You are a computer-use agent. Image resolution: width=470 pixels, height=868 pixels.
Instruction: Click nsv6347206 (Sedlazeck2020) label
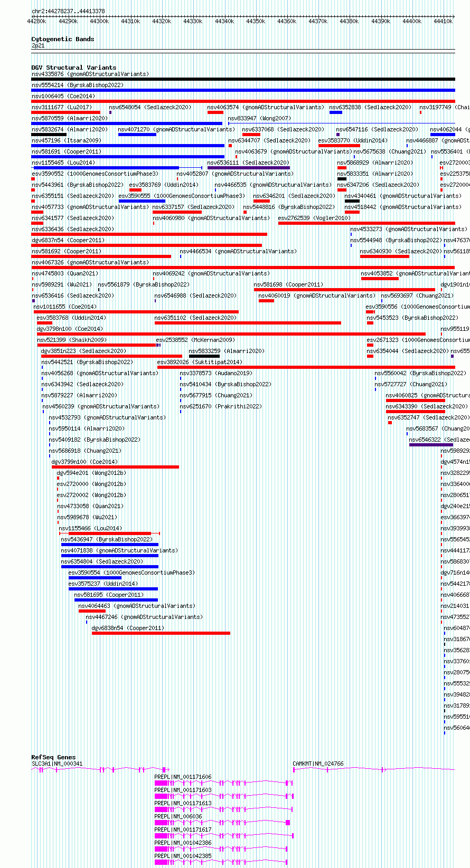click(x=378, y=185)
